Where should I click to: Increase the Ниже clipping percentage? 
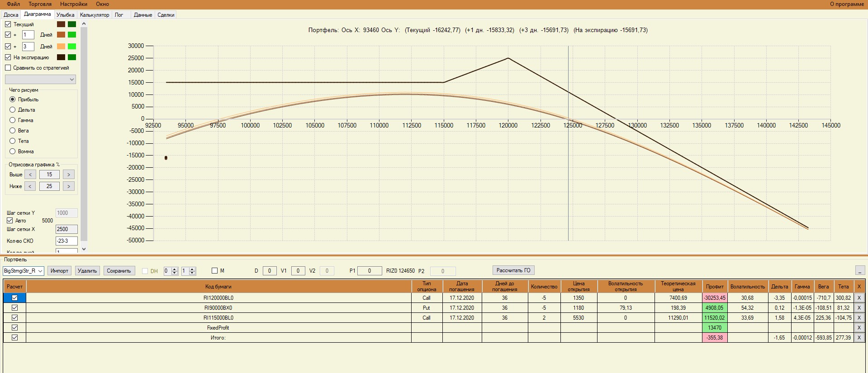(x=69, y=186)
